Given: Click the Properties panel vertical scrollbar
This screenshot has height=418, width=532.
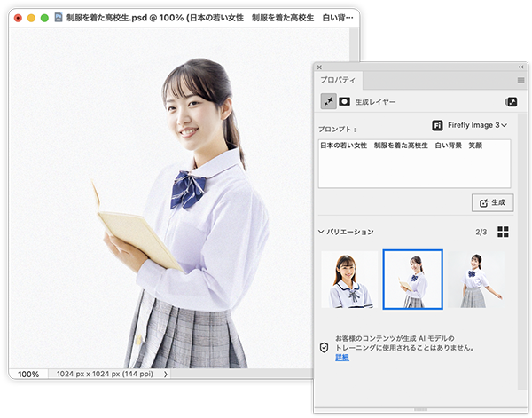Looking at the screenshot, I should tap(522, 251).
